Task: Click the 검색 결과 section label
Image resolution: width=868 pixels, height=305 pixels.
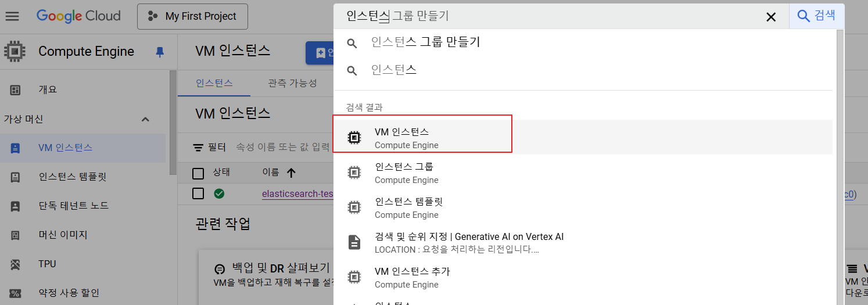Action: click(x=364, y=107)
